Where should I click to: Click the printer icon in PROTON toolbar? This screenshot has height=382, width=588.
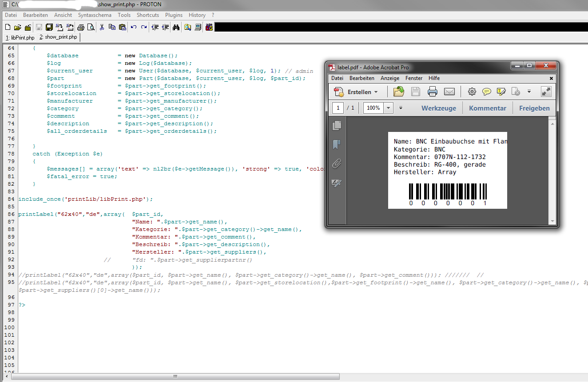point(80,27)
